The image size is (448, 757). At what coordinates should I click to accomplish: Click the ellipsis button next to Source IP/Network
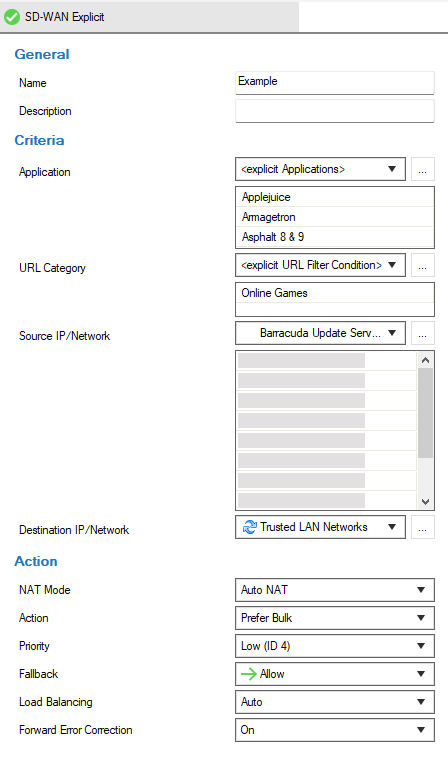422,333
